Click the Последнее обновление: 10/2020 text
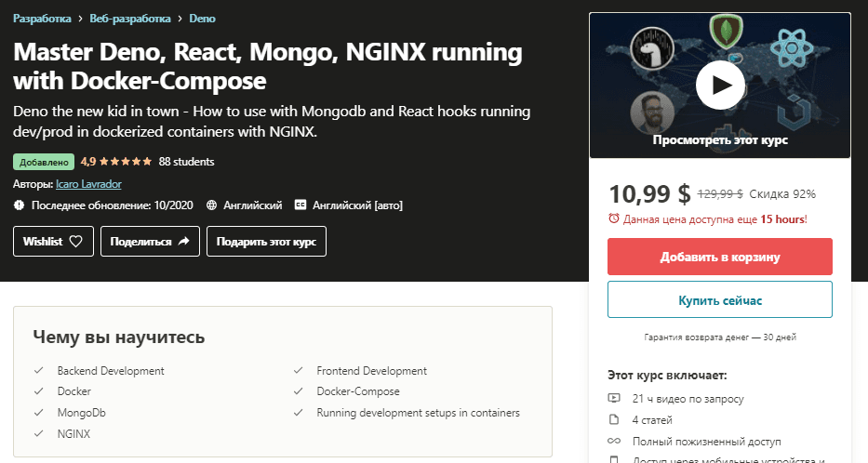Screen dimensions: 868x463 pos(113,205)
